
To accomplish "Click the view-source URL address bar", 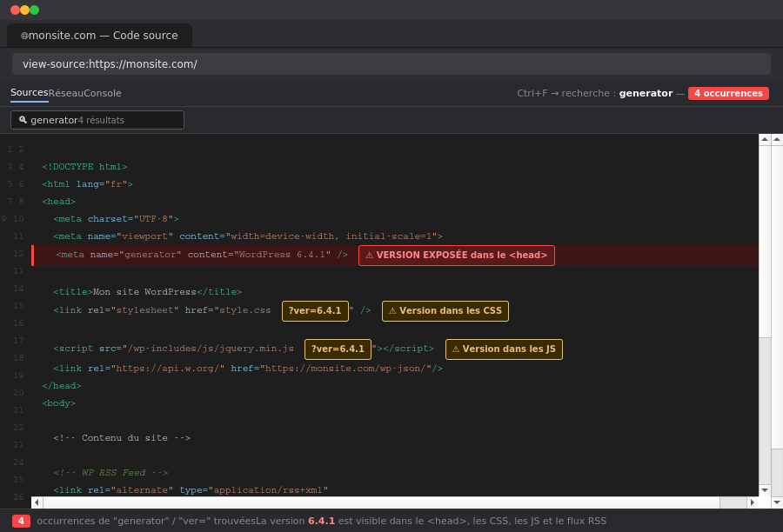I will pos(391,63).
